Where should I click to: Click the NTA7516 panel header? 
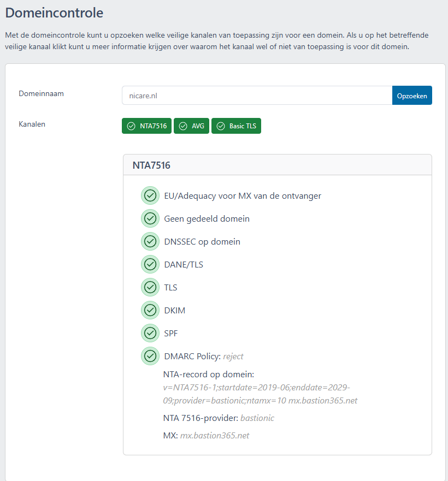click(x=278, y=165)
